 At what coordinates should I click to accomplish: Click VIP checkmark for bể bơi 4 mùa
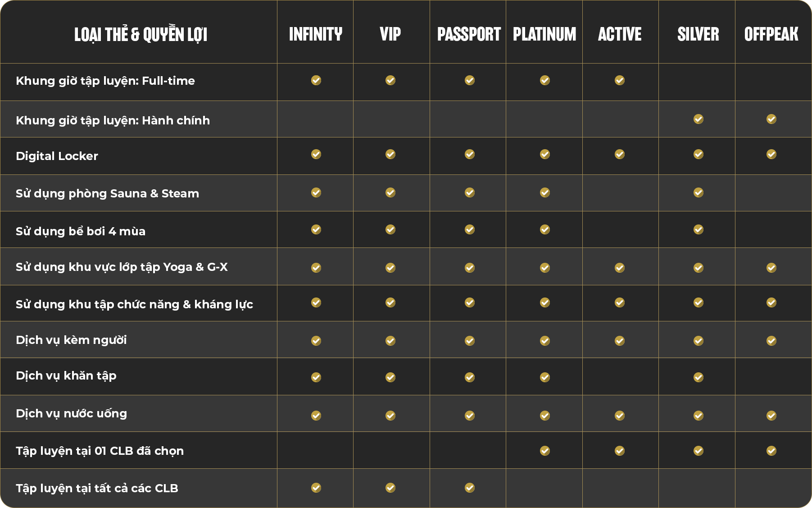pos(390,229)
